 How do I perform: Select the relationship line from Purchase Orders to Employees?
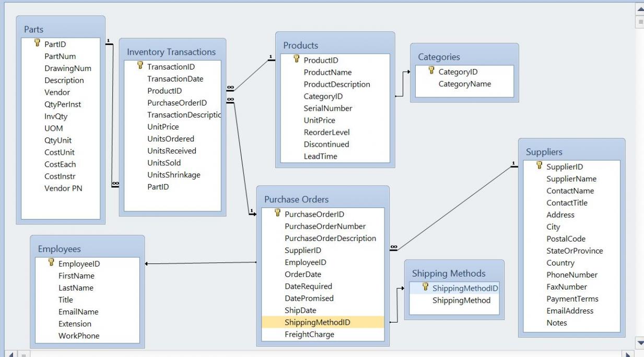tap(200, 263)
